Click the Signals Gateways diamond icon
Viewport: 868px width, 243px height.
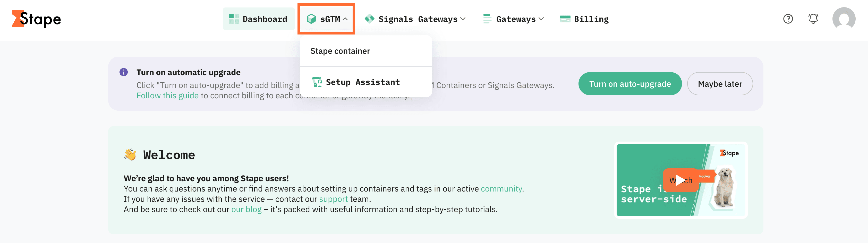[x=370, y=19]
